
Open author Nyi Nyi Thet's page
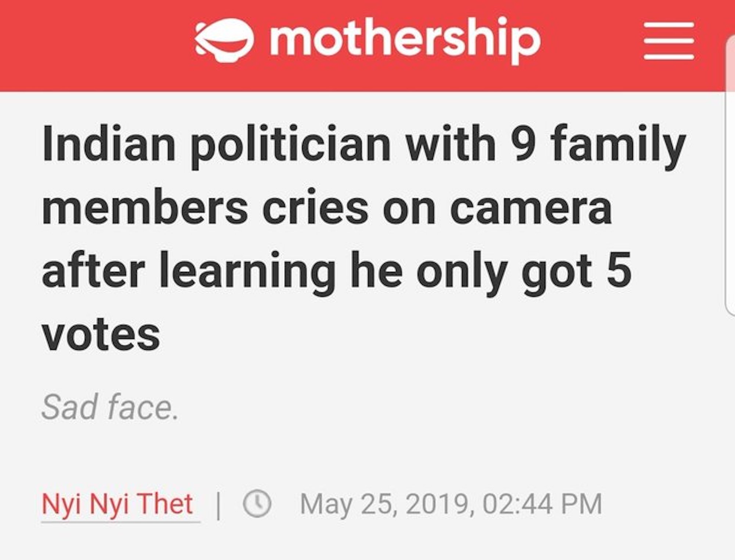pos(118,504)
